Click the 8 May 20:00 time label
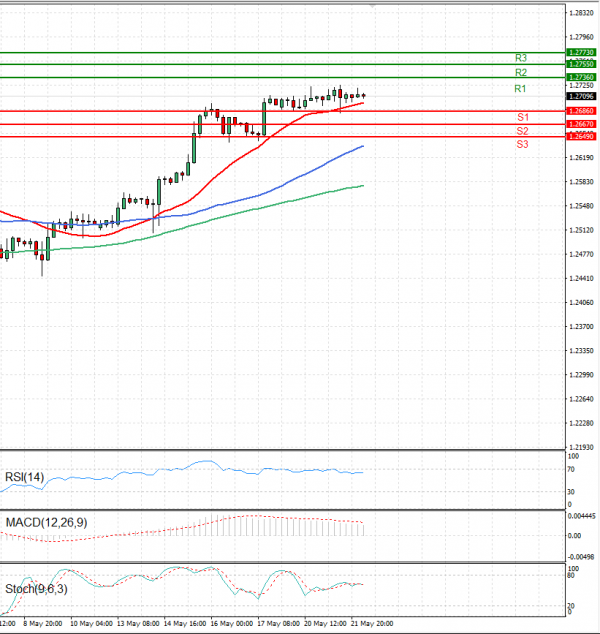The image size is (600, 634). [x=43, y=624]
